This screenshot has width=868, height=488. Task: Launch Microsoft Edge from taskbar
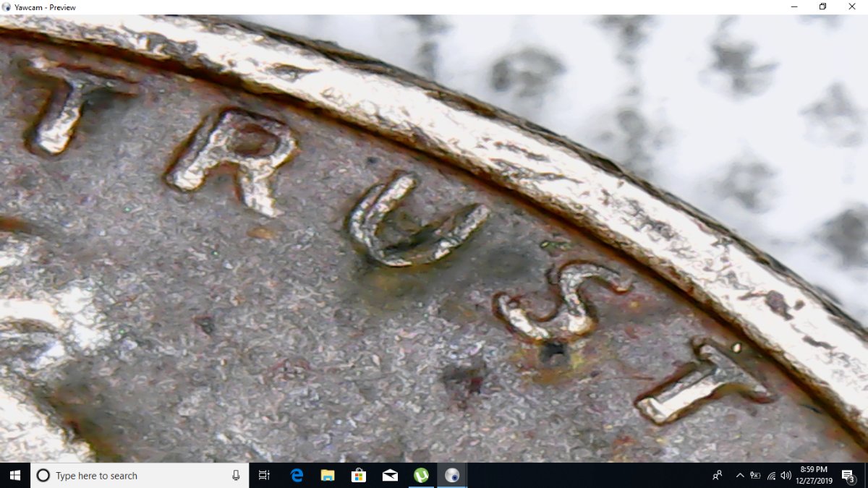click(297, 475)
